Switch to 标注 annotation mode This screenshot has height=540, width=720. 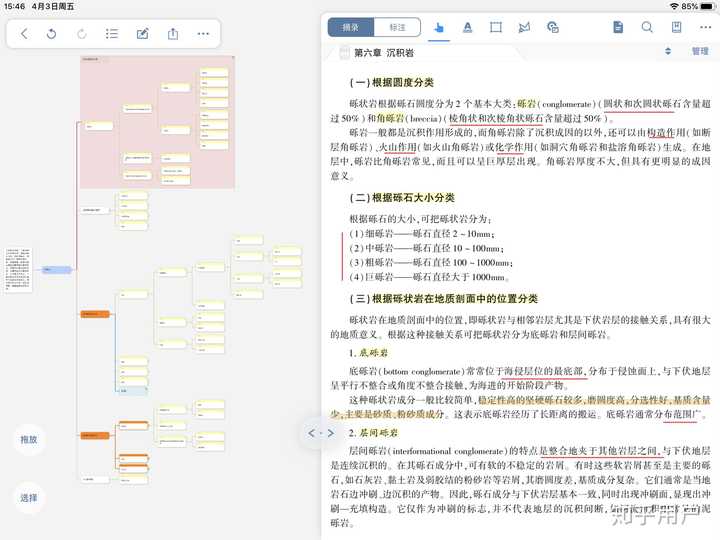(x=397, y=28)
